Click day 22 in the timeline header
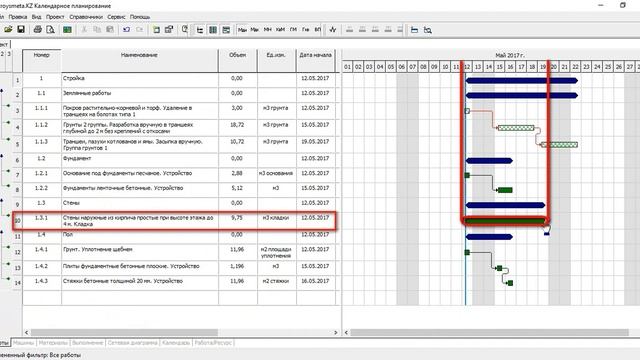This screenshot has height=360, width=640. coord(575,67)
